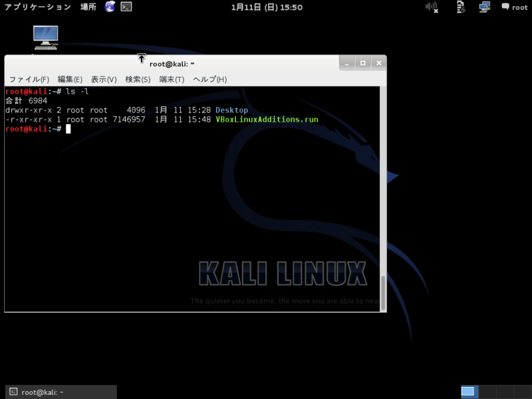Open terminal 検索(S) menu
The height and width of the screenshot is (399, 532).
pyautogui.click(x=138, y=79)
